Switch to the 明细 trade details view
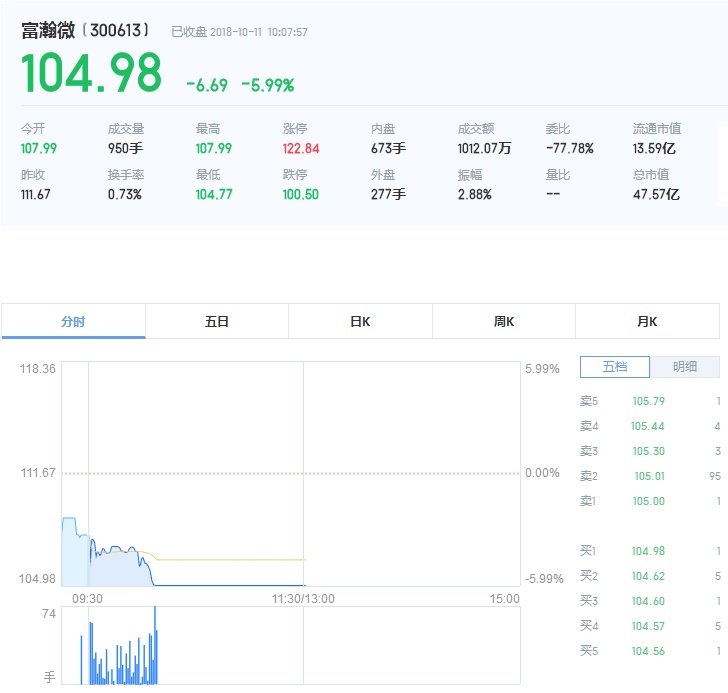Image resolution: width=728 pixels, height=693 pixels. [685, 367]
